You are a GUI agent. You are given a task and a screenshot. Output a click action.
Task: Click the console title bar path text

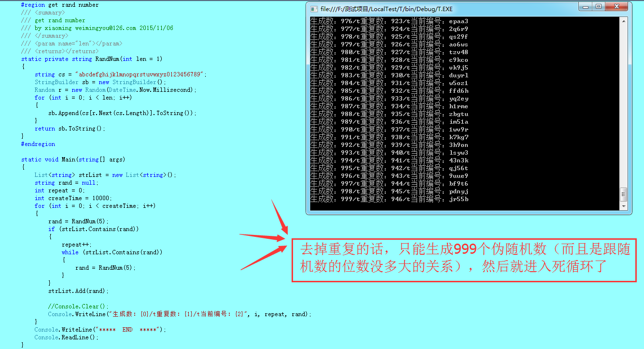[x=387, y=9]
